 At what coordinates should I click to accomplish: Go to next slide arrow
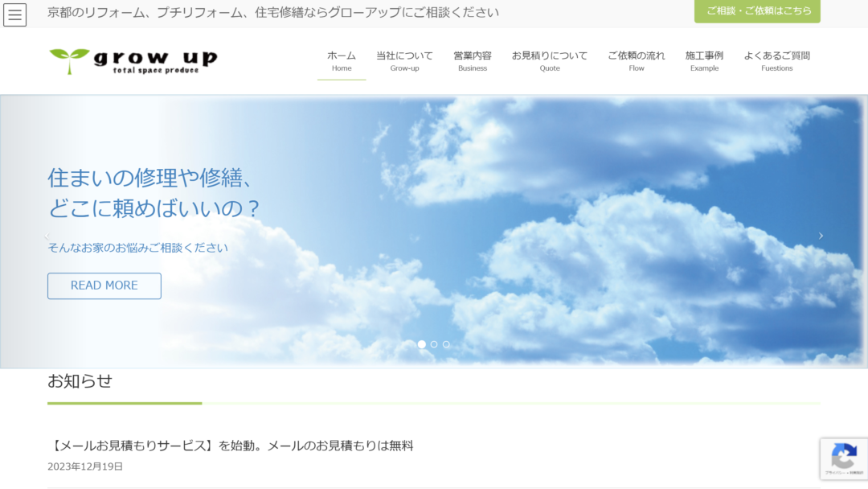click(x=821, y=236)
